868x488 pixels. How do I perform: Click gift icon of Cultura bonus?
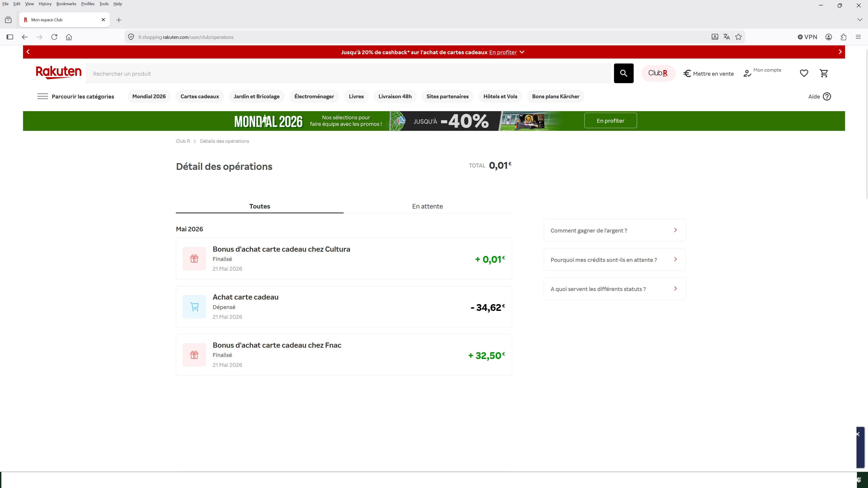(x=194, y=259)
